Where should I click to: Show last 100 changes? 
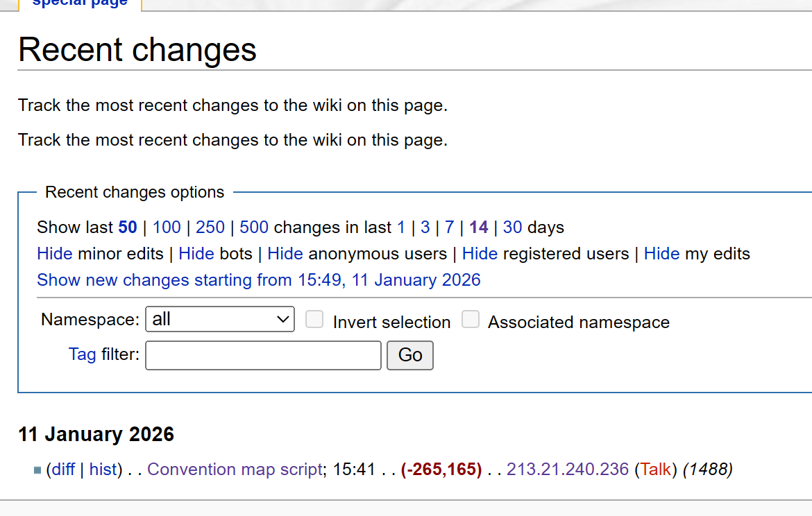pos(167,227)
